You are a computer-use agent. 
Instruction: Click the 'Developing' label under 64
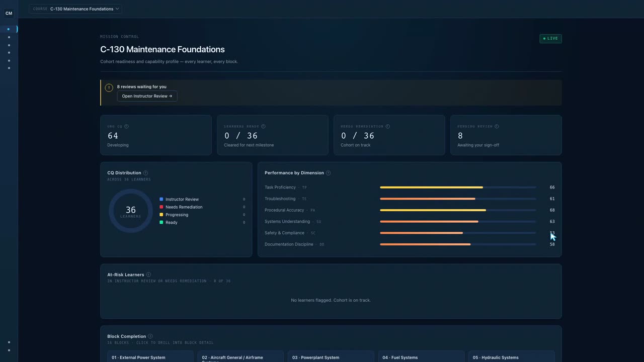[118, 145]
